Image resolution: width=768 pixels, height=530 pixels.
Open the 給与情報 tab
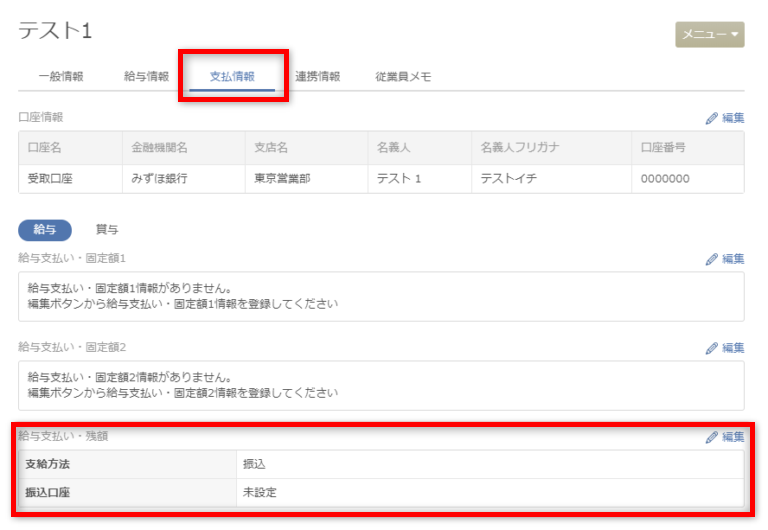146,76
